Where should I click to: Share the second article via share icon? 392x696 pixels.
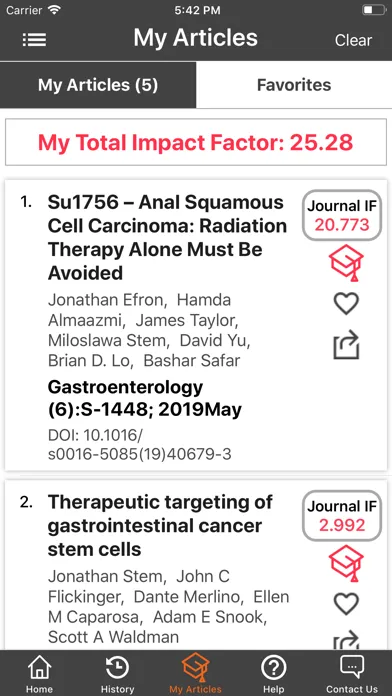[346, 641]
